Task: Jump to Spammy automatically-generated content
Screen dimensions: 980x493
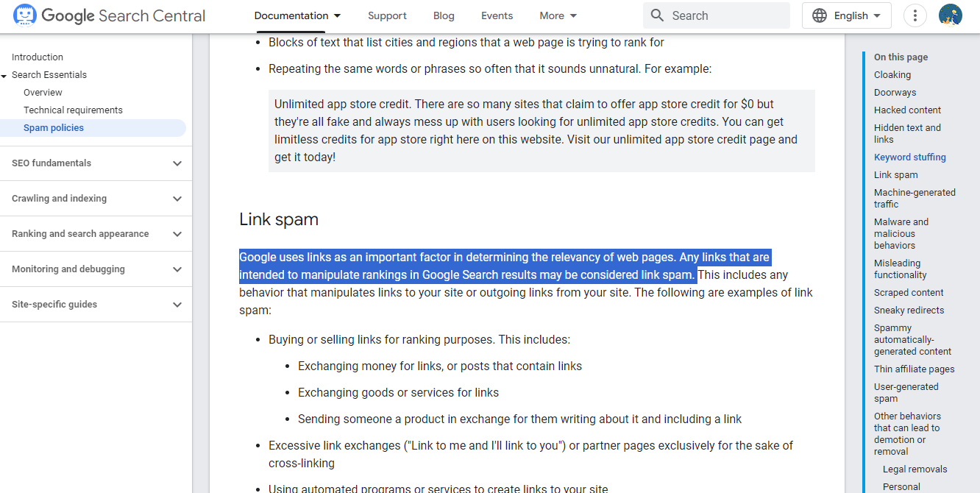Action: click(913, 340)
